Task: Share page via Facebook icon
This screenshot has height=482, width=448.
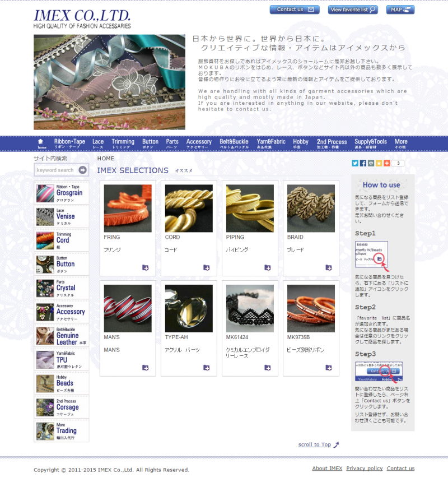Action: [x=363, y=163]
